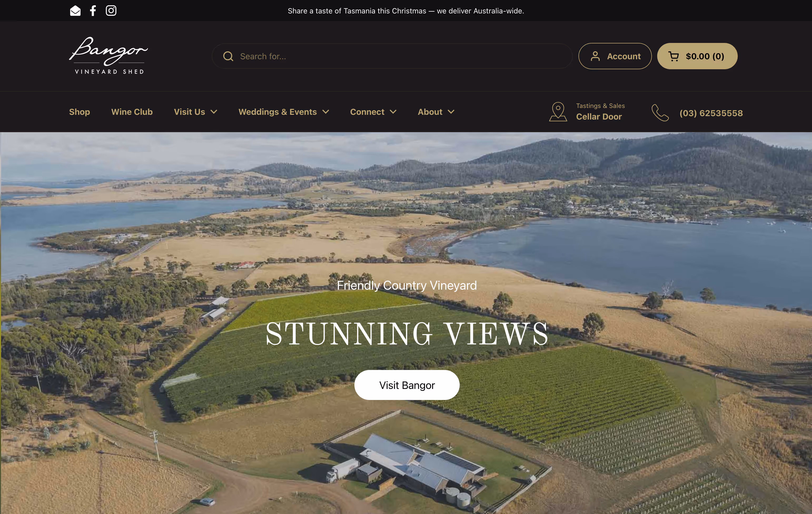Open the Cellar Door link
Image resolution: width=812 pixels, height=514 pixels.
pos(599,117)
